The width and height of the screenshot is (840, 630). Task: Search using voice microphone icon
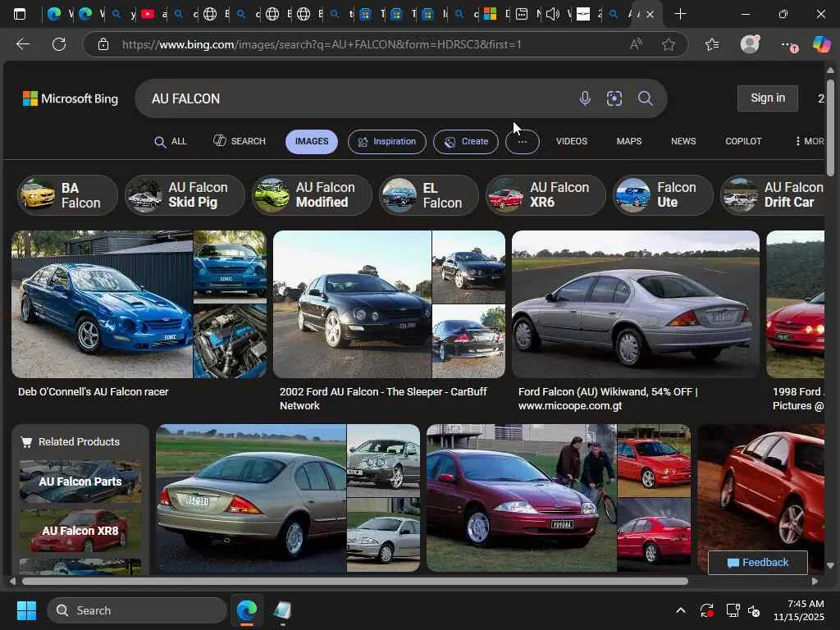click(x=585, y=98)
